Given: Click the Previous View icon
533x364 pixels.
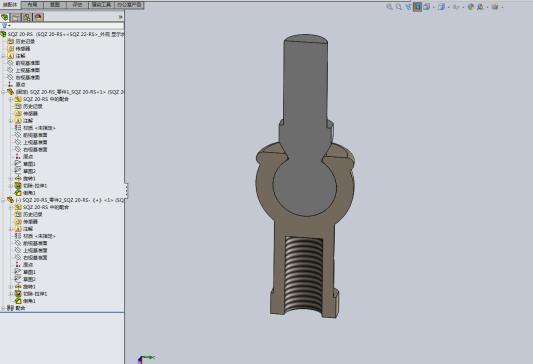Looking at the screenshot, I should point(408,7).
